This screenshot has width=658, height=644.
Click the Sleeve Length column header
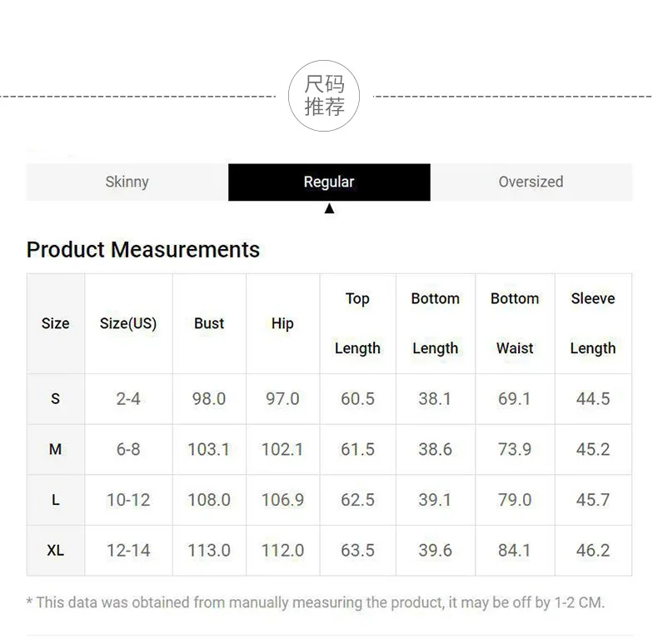593,323
